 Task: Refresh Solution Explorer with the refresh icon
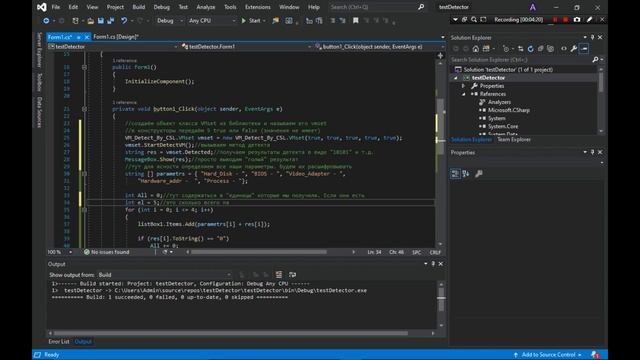click(x=530, y=49)
